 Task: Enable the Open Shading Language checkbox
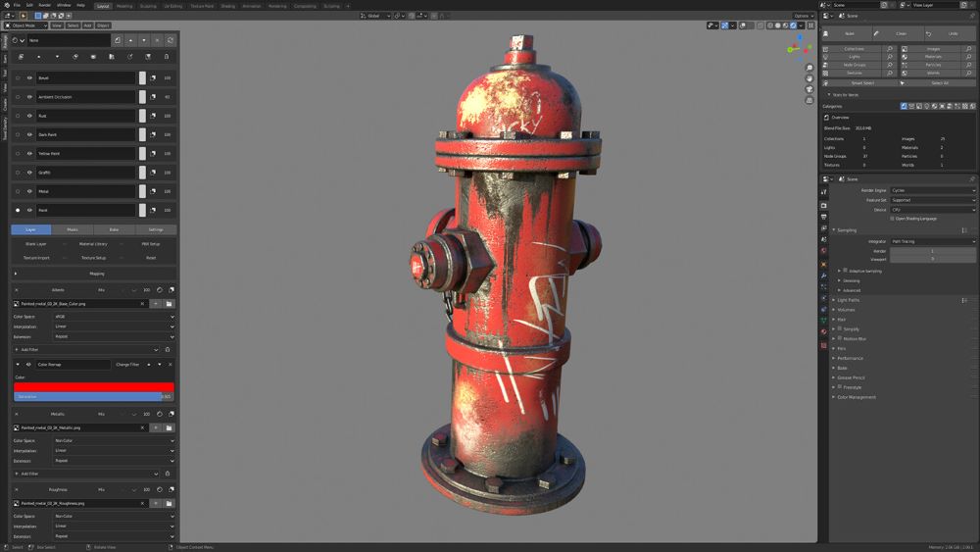892,219
